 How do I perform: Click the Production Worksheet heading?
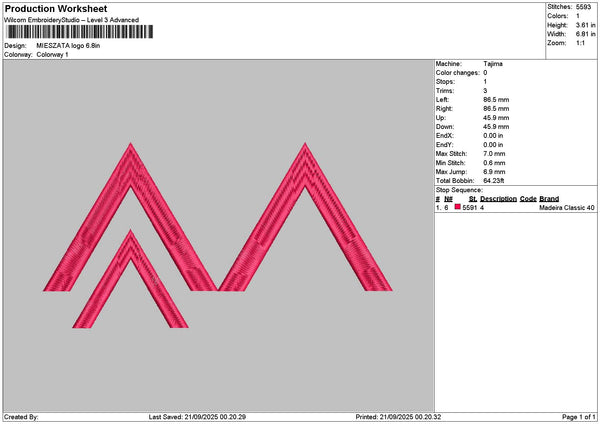pyautogui.click(x=56, y=8)
